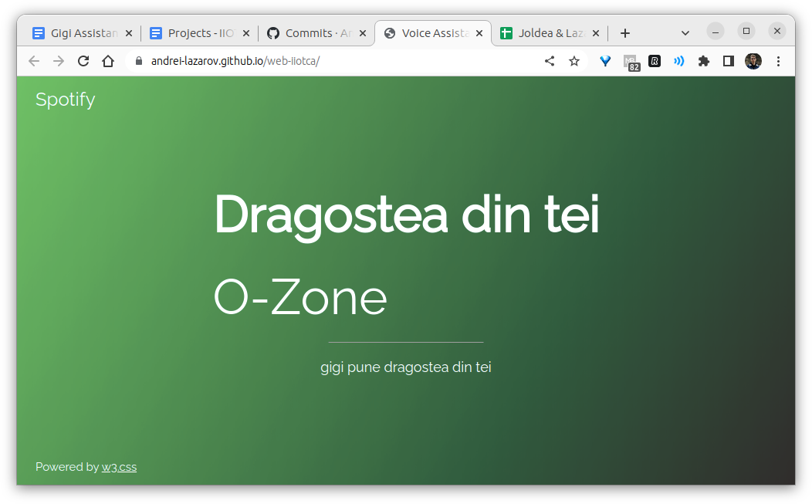Reload the current page
The height and width of the screenshot is (504, 812).
[x=83, y=61]
